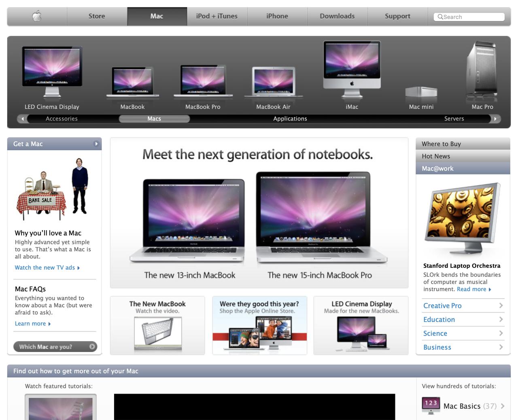Image resolution: width=518 pixels, height=420 pixels.
Task: Click the Bake Sale ad image
Action: coord(53,189)
